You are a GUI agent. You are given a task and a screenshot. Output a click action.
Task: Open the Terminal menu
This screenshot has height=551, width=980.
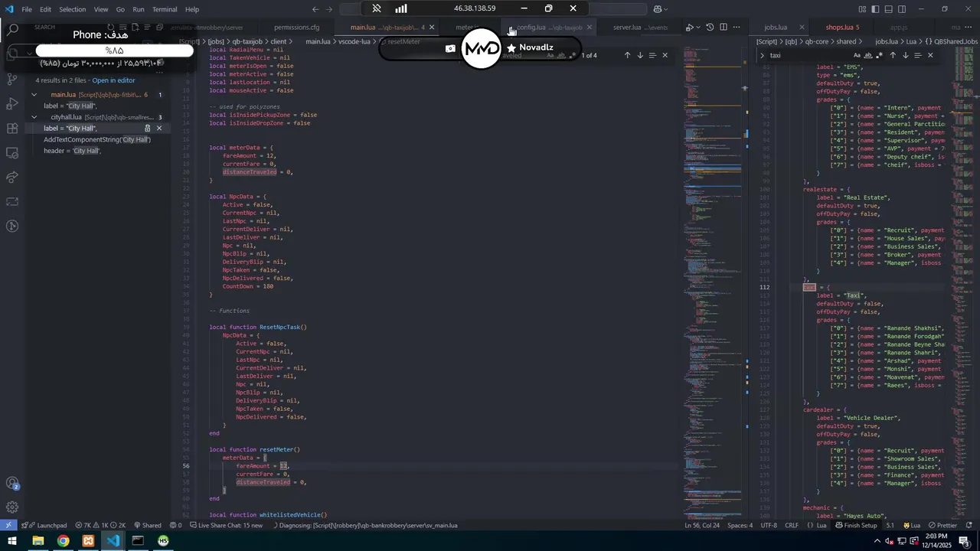[165, 9]
